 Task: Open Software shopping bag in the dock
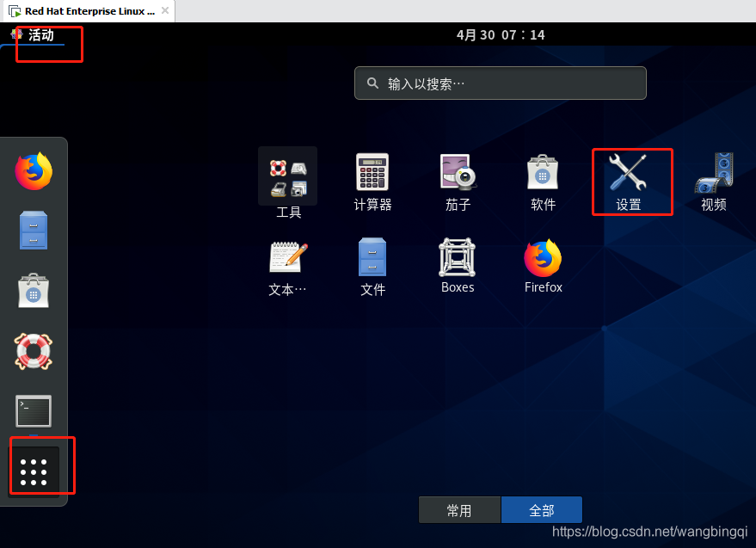(34, 291)
